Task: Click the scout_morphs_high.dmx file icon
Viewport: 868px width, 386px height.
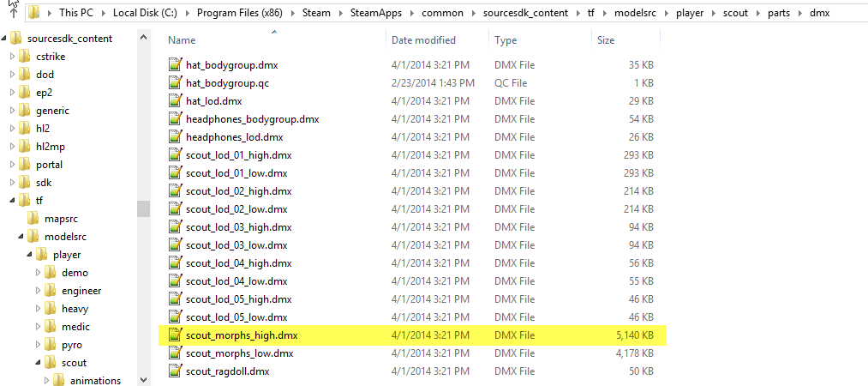Action: (176, 335)
